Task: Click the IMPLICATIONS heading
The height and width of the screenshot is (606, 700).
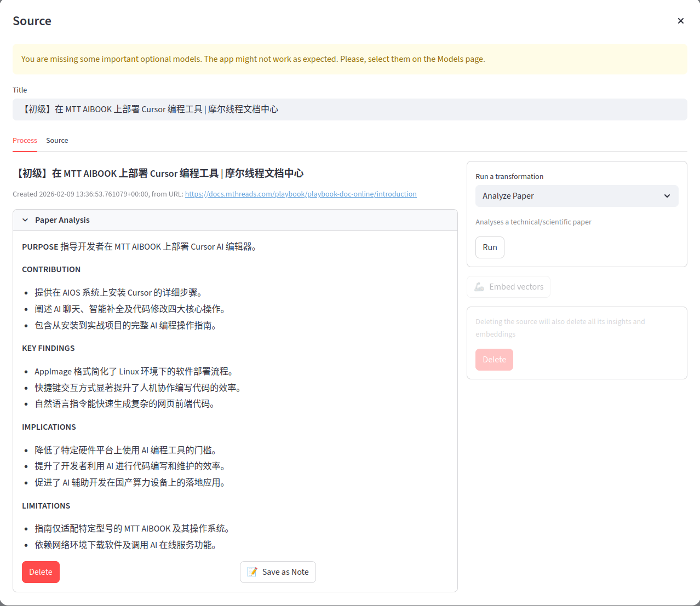Action: tap(49, 427)
